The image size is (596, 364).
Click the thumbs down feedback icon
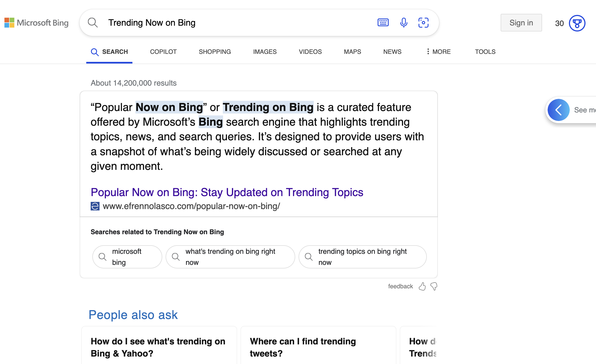coord(434,286)
